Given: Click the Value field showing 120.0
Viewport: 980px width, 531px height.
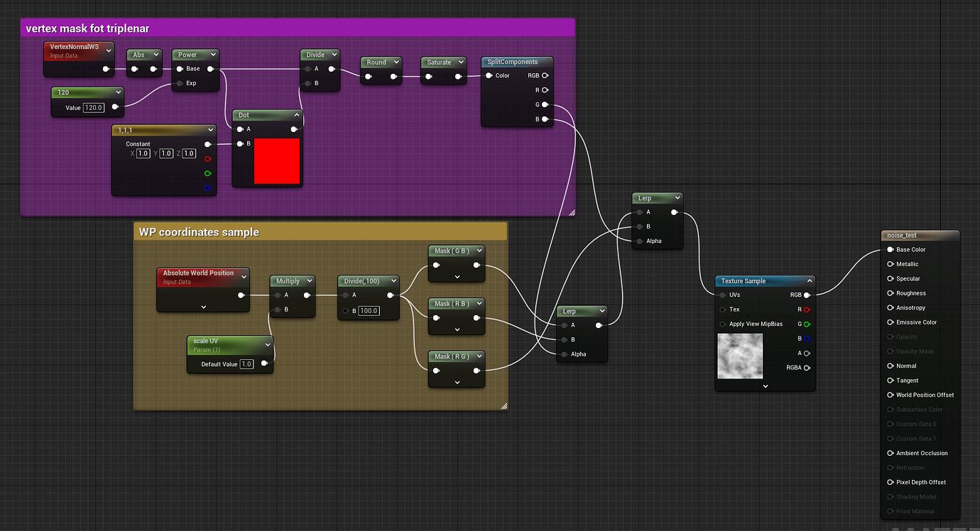Looking at the screenshot, I should click(x=94, y=108).
